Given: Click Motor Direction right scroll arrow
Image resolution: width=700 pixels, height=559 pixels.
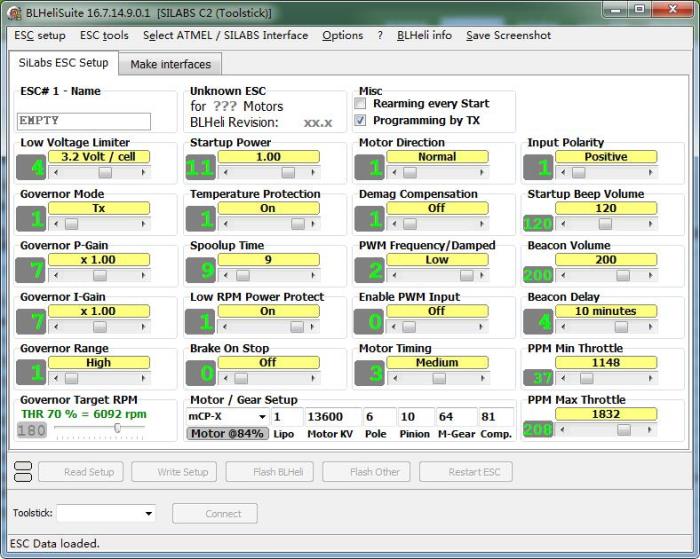Looking at the screenshot, I should [x=482, y=172].
